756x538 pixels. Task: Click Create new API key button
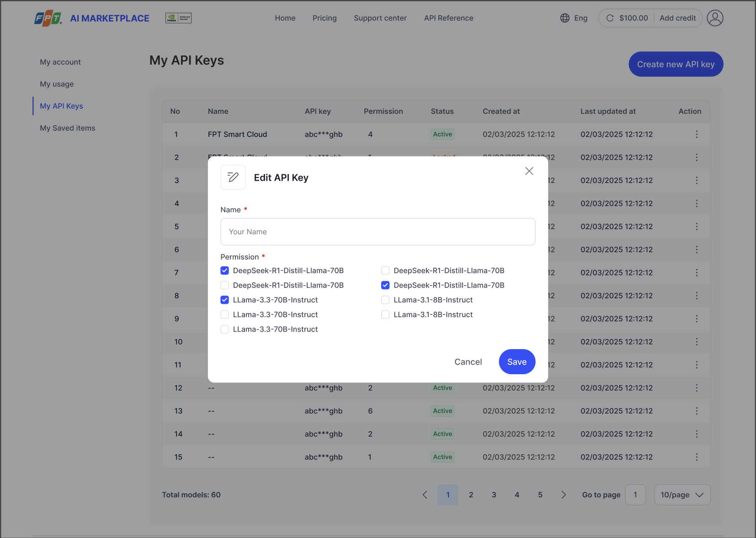[x=676, y=65]
